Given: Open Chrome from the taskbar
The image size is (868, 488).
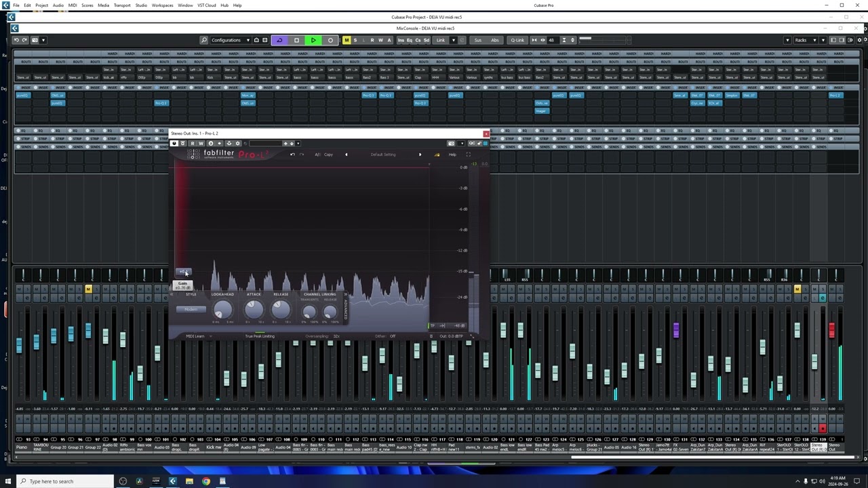Looking at the screenshot, I should [x=206, y=481].
